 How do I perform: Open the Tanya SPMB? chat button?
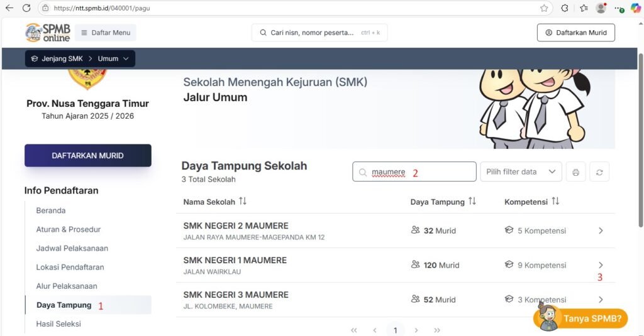(580, 317)
